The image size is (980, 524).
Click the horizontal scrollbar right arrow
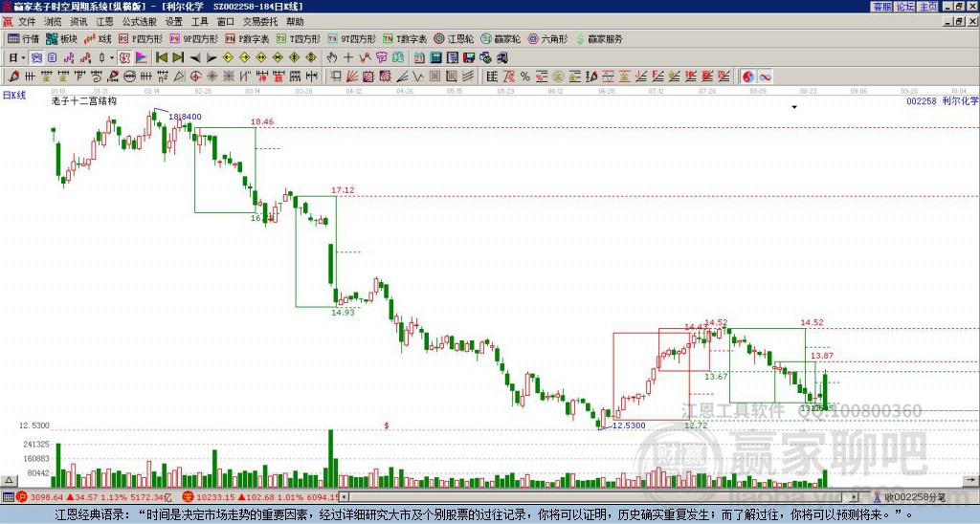tap(855, 497)
